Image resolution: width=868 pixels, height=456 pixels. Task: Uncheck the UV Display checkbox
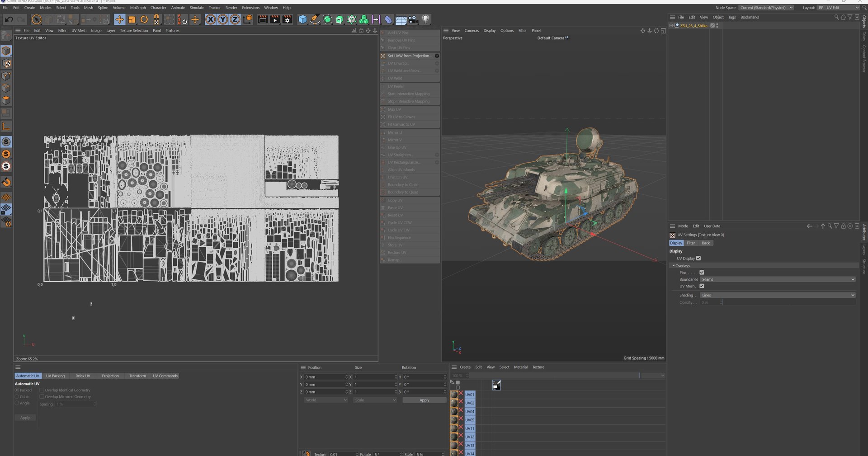(698, 259)
